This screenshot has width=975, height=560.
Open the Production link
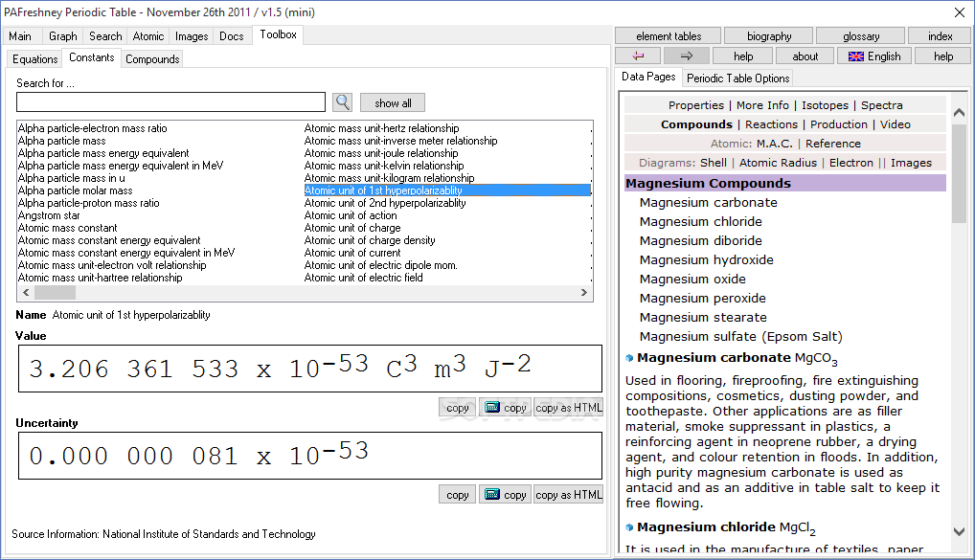(838, 124)
